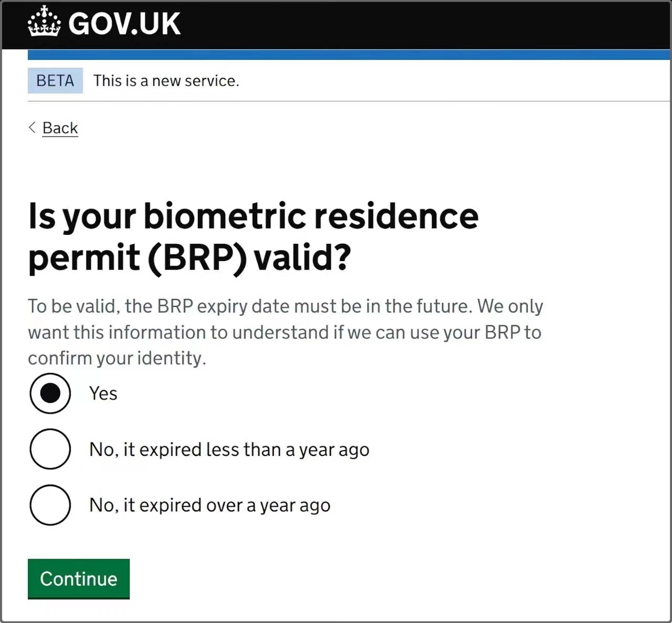The height and width of the screenshot is (623, 672).
Task: Click the "confirm your identity." hint text
Action: tap(117, 358)
